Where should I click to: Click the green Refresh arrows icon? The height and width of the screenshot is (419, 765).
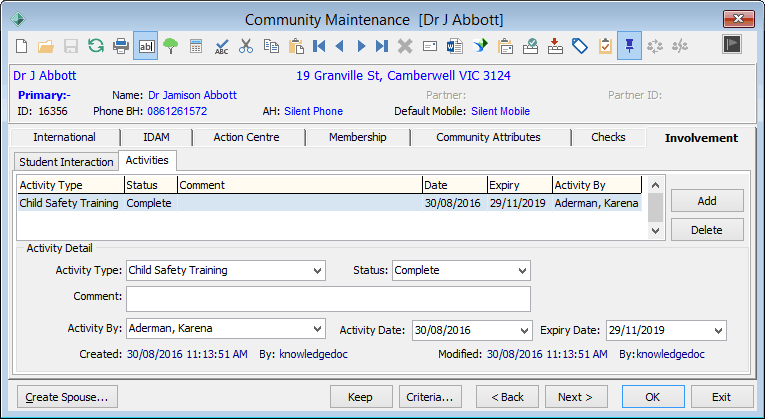[x=96, y=46]
